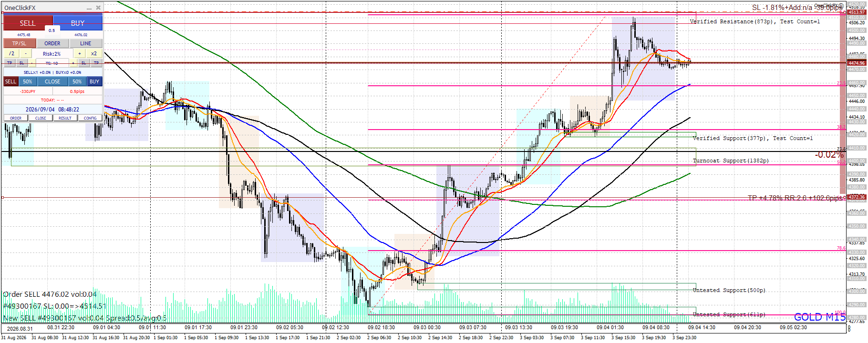
Task: Click the Verified Support(377p) label
Action: [753, 138]
